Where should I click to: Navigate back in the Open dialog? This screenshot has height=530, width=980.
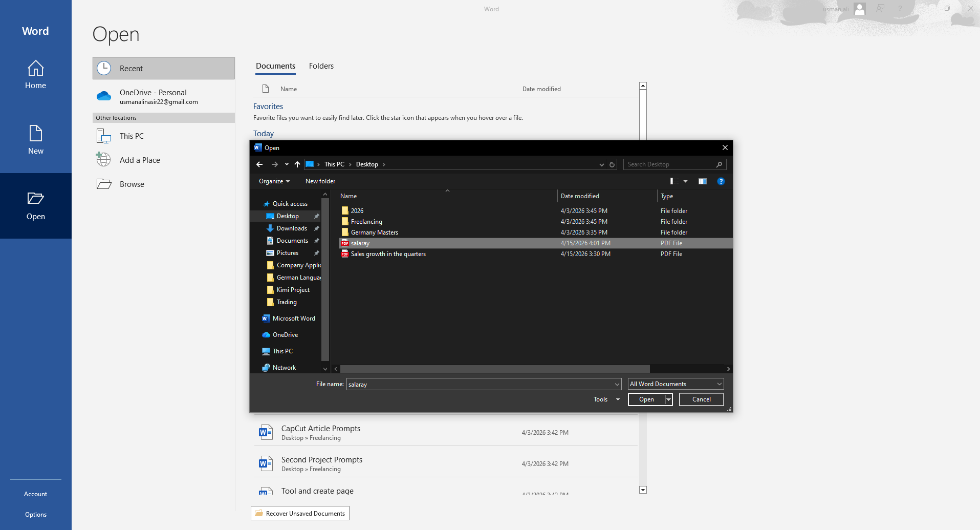coord(259,164)
